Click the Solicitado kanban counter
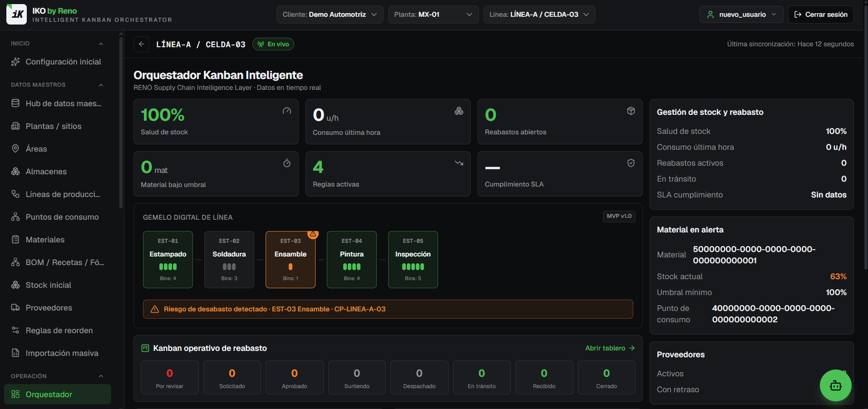Image resolution: width=868 pixels, height=409 pixels. 232,377
